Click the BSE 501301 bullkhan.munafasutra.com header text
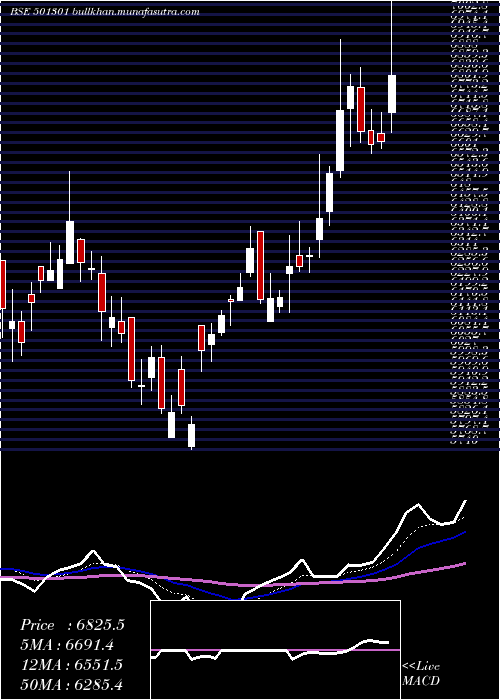This screenshot has height=700, width=500. [104, 12]
